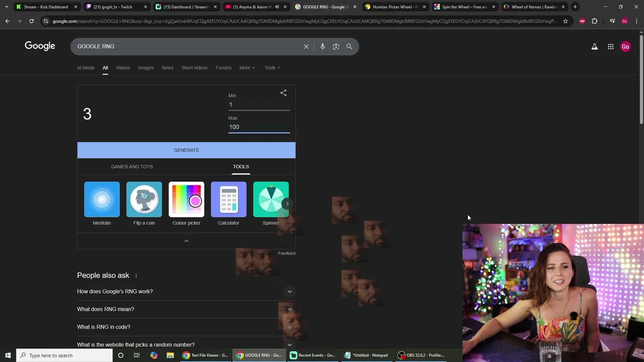Switch to AI Mode tab

tap(86, 68)
